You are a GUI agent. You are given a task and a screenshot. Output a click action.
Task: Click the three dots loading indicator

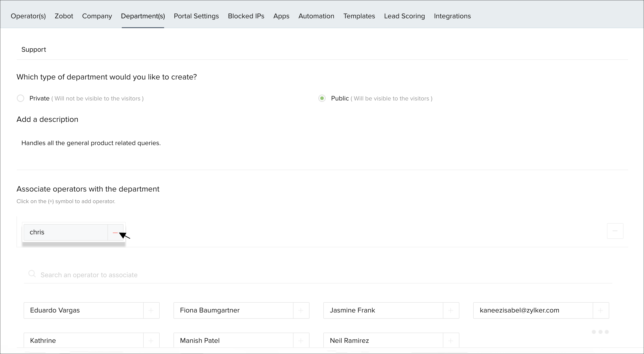[600, 332]
